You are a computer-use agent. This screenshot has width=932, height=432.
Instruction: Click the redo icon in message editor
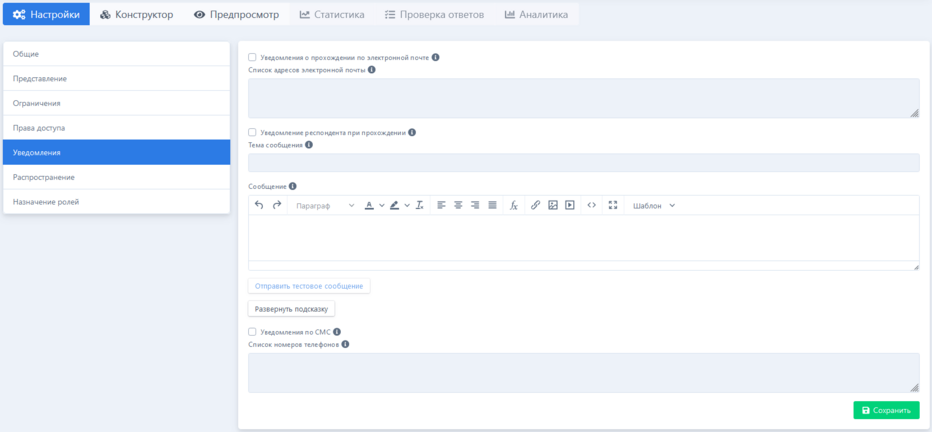[x=277, y=205]
